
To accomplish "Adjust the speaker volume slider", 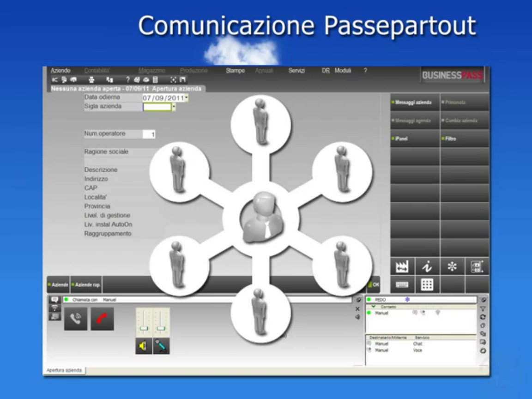I will tap(144, 328).
